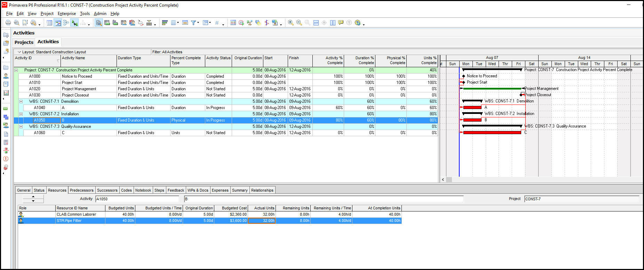Screen dimensions: 644x270
Task: Click the Print icon in the toolbar
Action: point(8,23)
